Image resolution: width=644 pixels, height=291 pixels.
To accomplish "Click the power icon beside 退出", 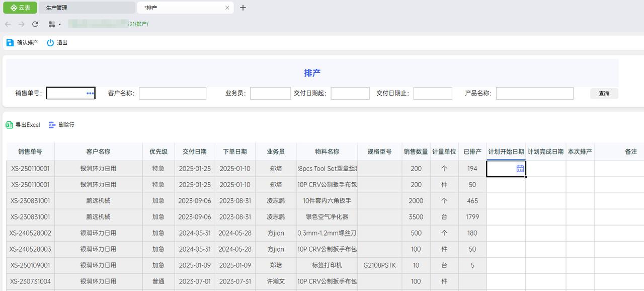I will [50, 43].
